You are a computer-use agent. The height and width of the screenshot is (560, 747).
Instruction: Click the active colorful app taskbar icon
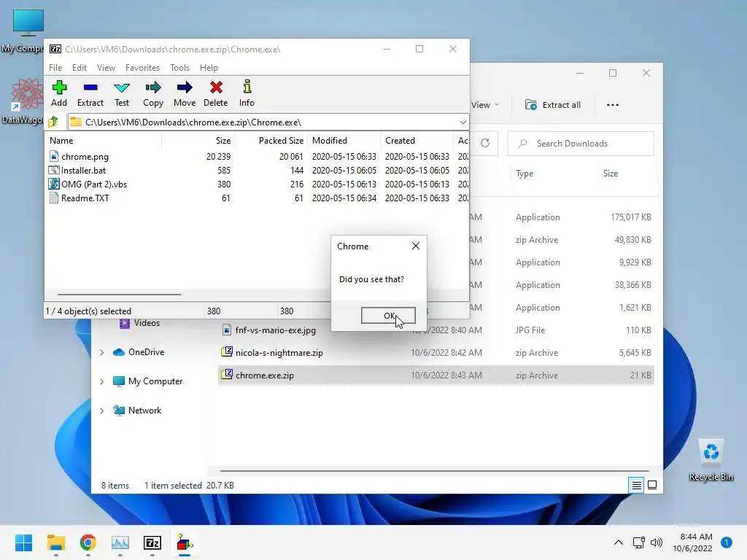pos(185,542)
